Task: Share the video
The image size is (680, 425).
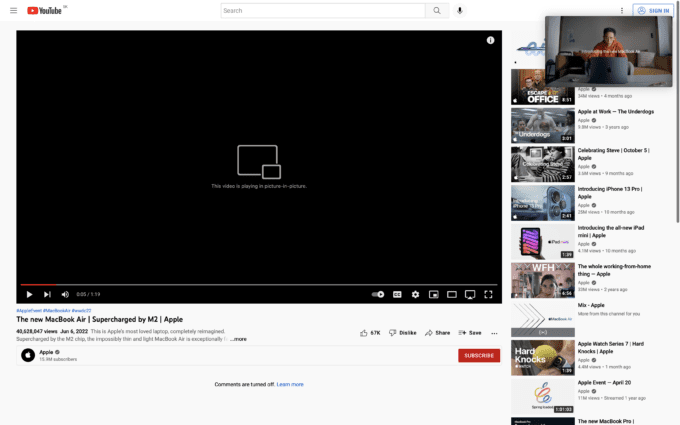Action: tap(437, 333)
